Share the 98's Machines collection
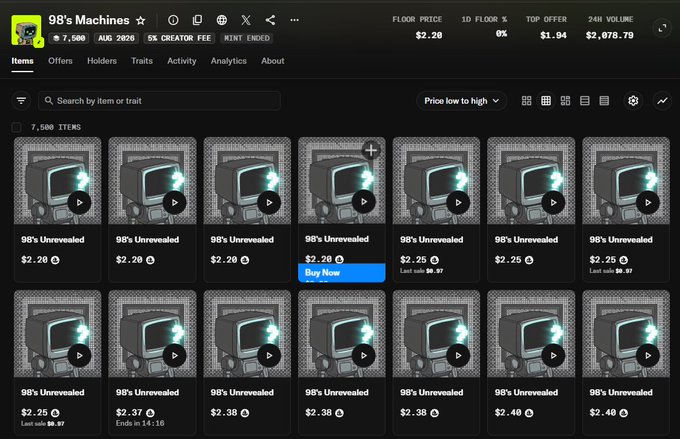Image resolution: width=680 pixels, height=439 pixels. tap(270, 20)
